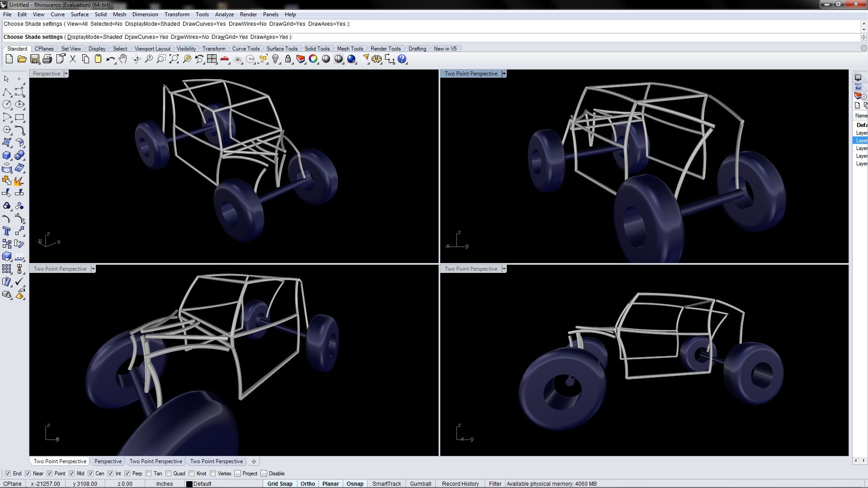Screen dimensions: 868x488
Task: Open the four-viewport layout icon
Action: click(x=212, y=59)
